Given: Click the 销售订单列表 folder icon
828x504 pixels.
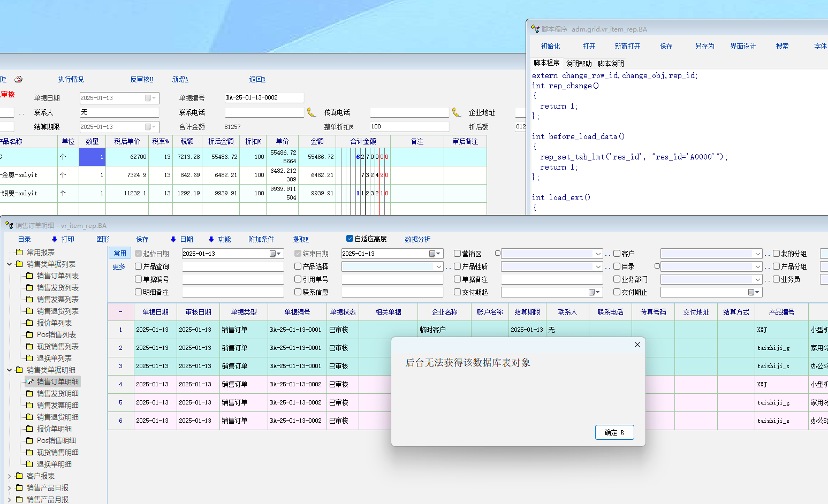Looking at the screenshot, I should 30,276.
